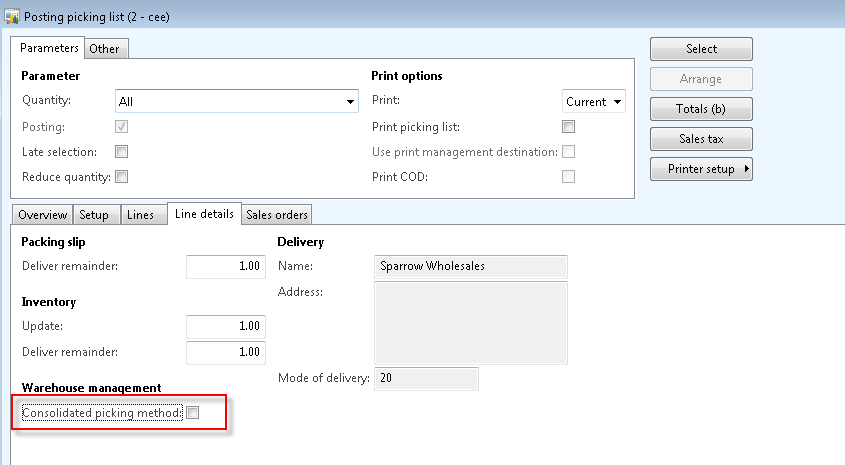Click the Mode of delivery field
Image resolution: width=845 pixels, height=465 pixels.
pos(426,379)
